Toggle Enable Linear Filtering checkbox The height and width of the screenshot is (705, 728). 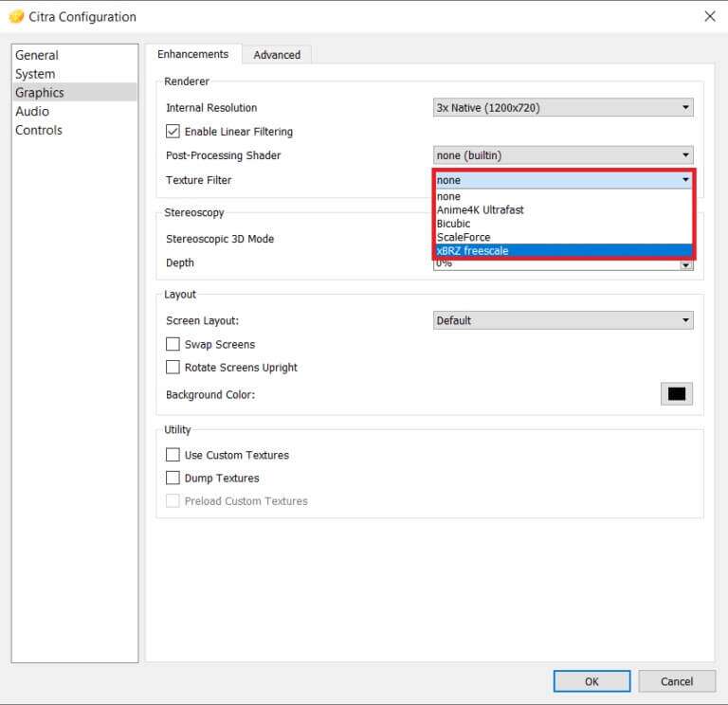click(173, 132)
